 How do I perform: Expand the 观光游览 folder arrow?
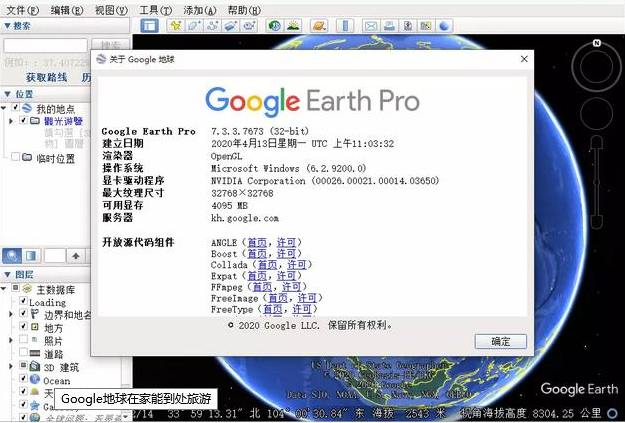coord(11,120)
